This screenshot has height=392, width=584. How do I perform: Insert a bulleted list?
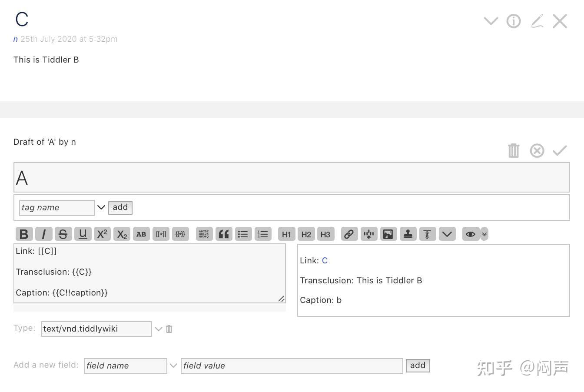coord(243,234)
